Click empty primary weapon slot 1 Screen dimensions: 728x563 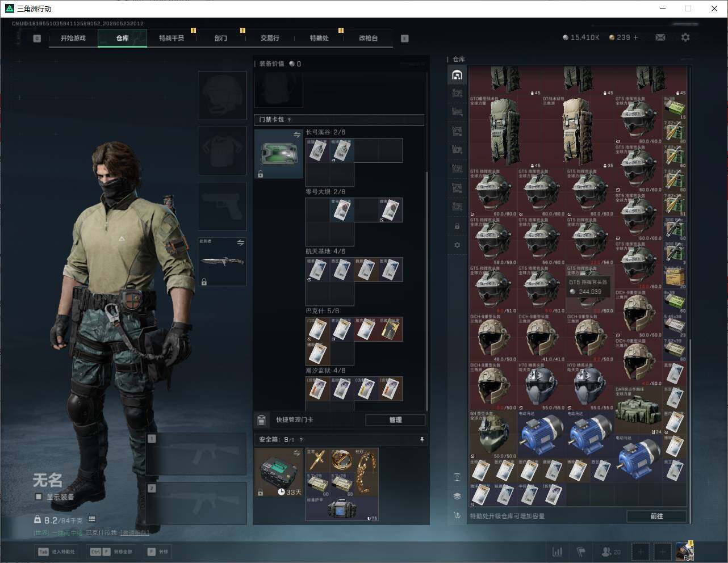(196, 454)
